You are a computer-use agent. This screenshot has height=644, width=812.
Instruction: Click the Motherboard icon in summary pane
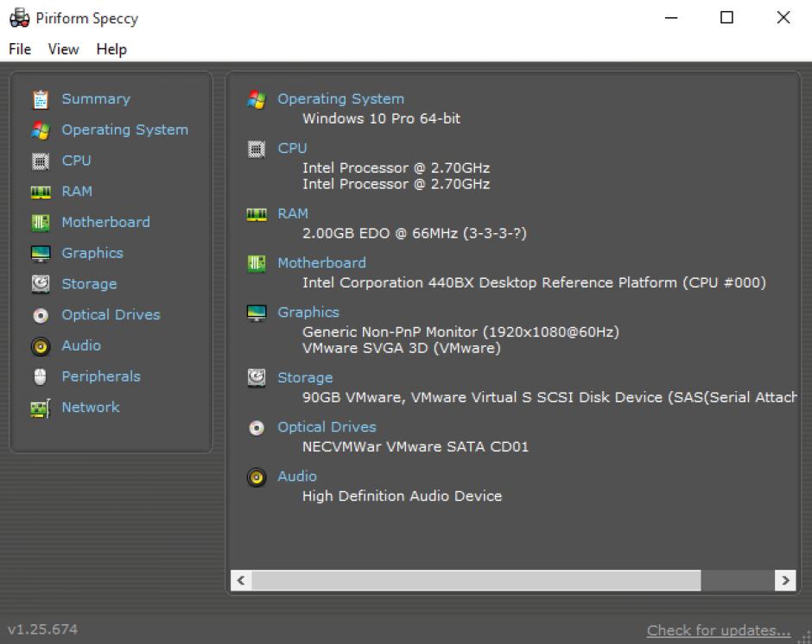(257, 263)
